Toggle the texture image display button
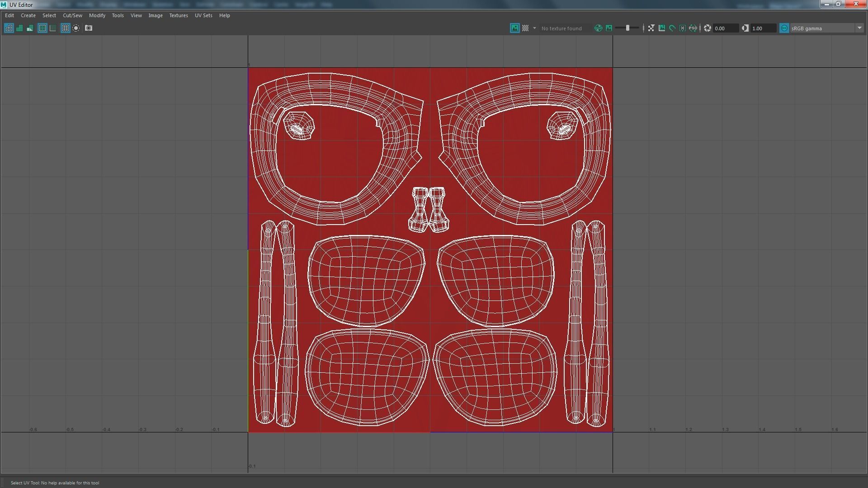The image size is (868, 488). (514, 28)
